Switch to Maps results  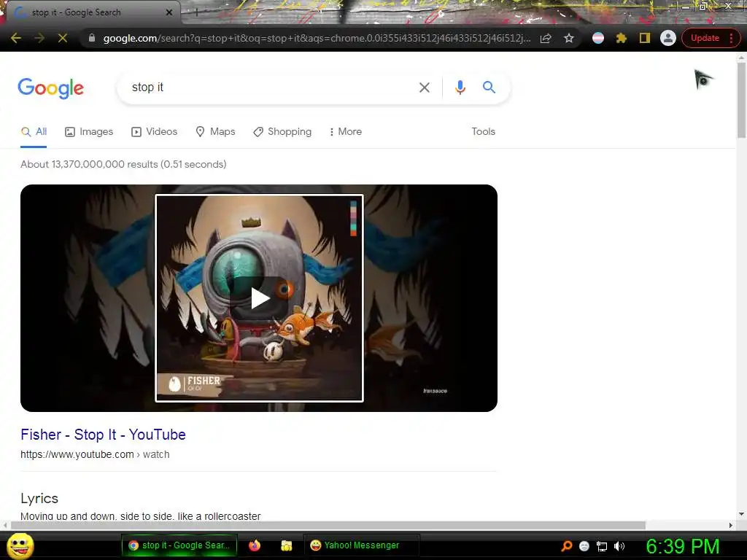(216, 132)
